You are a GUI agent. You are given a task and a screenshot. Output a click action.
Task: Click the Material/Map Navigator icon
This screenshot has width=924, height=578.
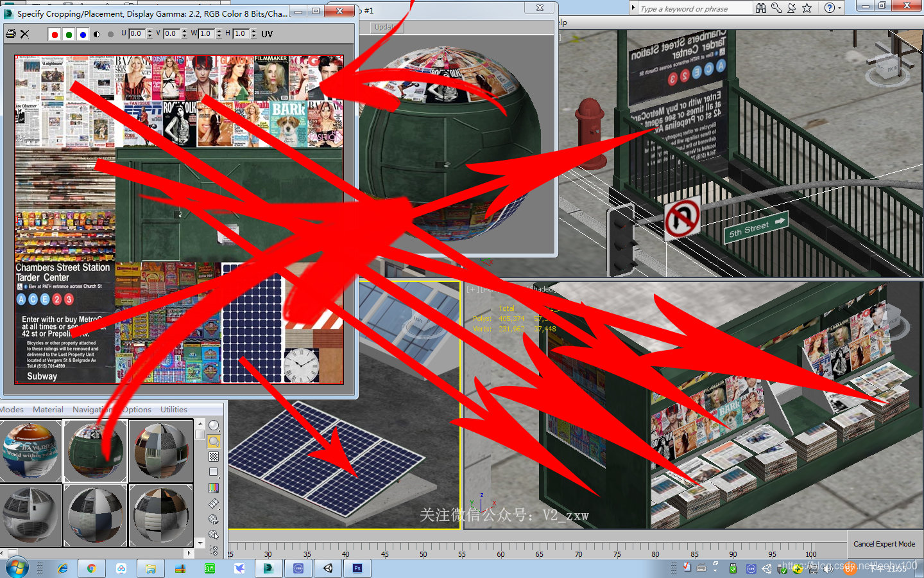[214, 550]
